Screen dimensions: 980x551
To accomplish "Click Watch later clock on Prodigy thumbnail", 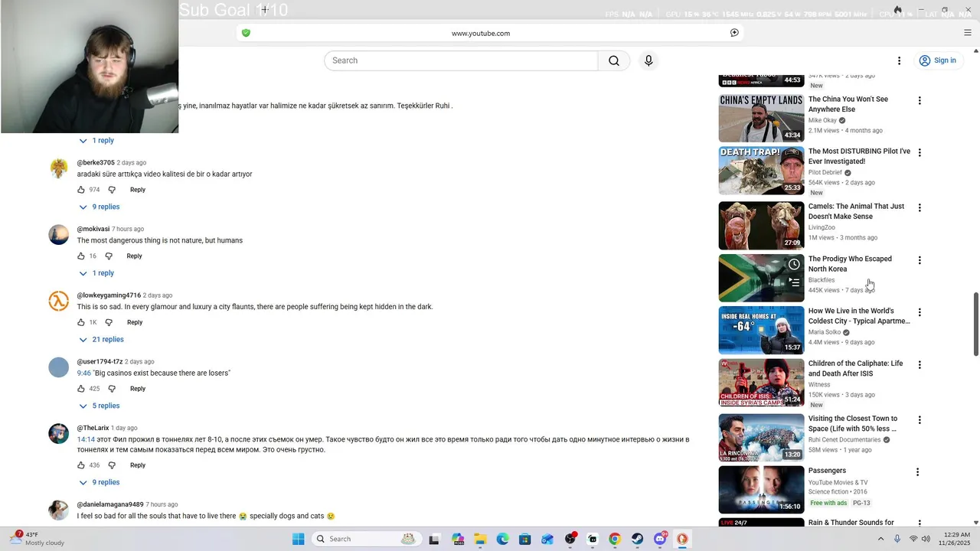I will pos(794,265).
